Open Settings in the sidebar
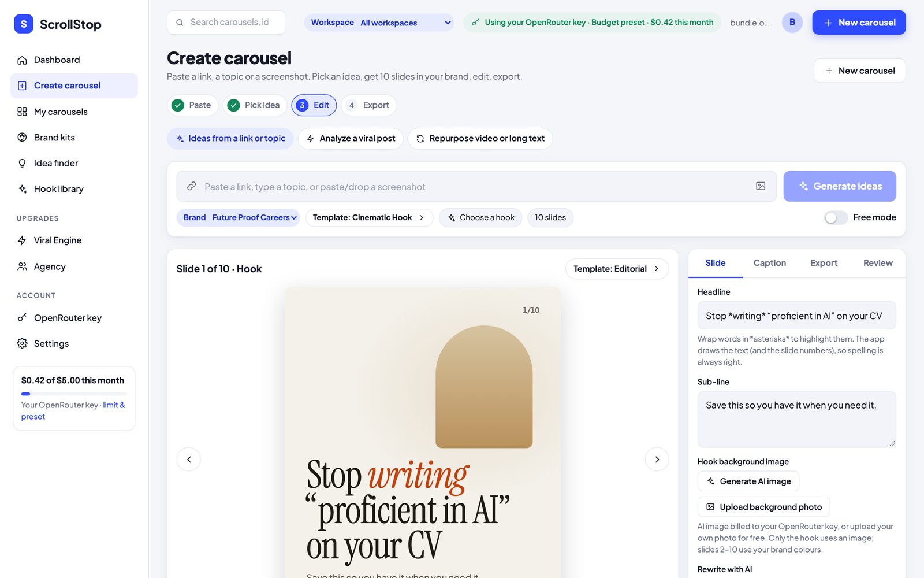 (x=74, y=343)
